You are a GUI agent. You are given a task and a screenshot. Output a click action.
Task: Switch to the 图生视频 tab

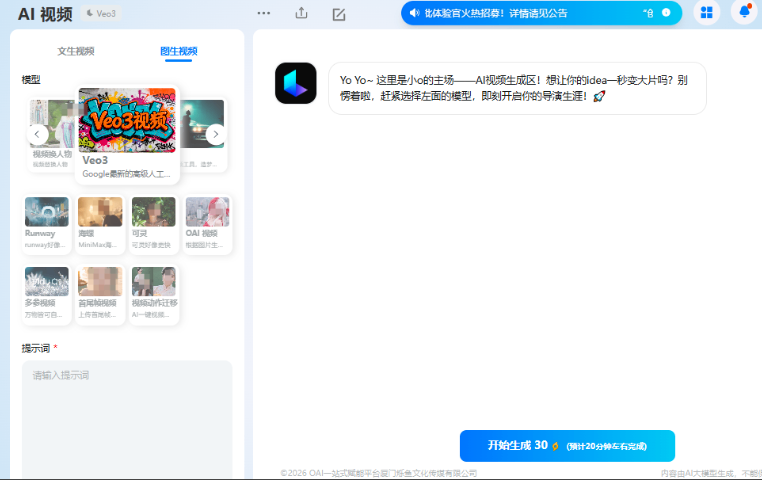[x=178, y=51]
